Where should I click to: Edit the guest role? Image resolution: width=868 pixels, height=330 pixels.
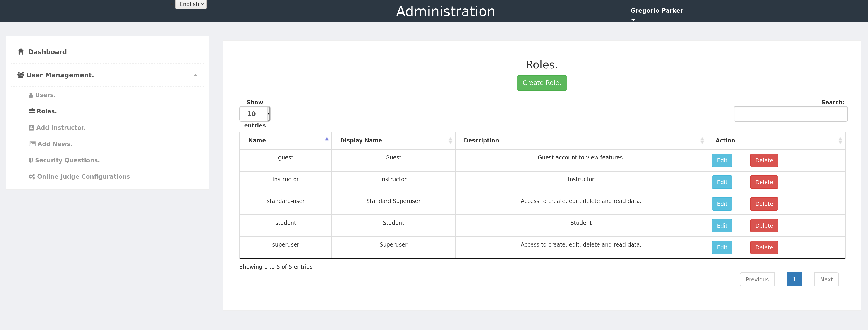click(722, 160)
